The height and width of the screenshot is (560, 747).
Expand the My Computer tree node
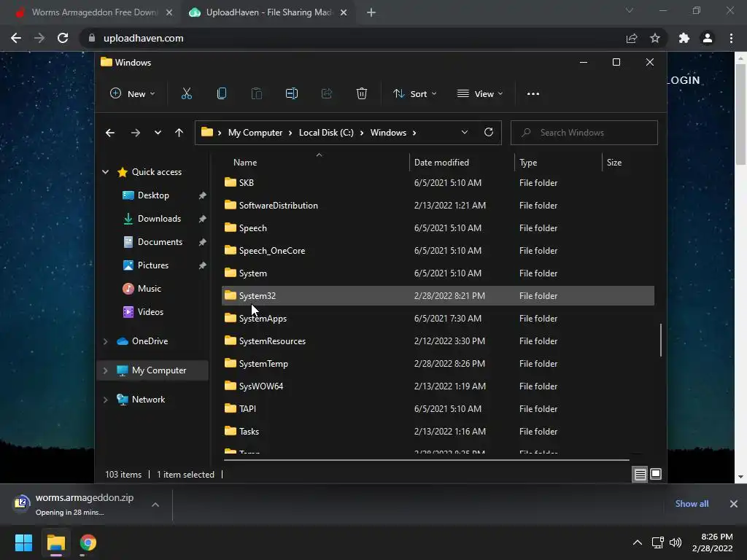105,370
